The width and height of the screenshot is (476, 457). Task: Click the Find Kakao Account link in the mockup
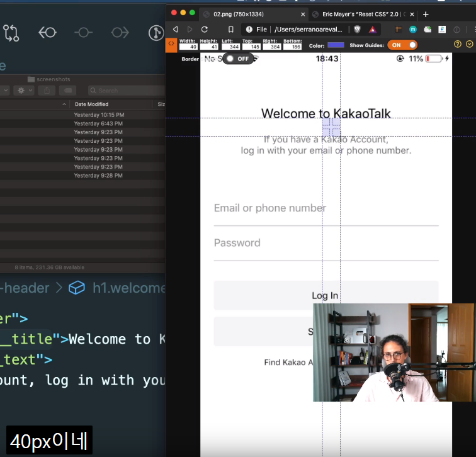288,363
